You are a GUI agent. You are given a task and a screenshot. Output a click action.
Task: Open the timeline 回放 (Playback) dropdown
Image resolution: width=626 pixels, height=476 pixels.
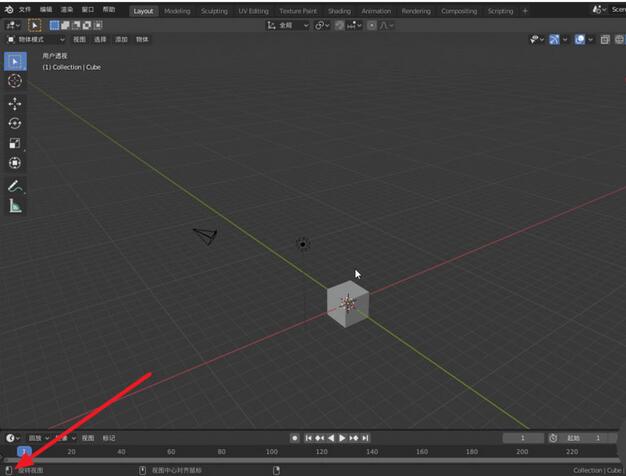38,438
